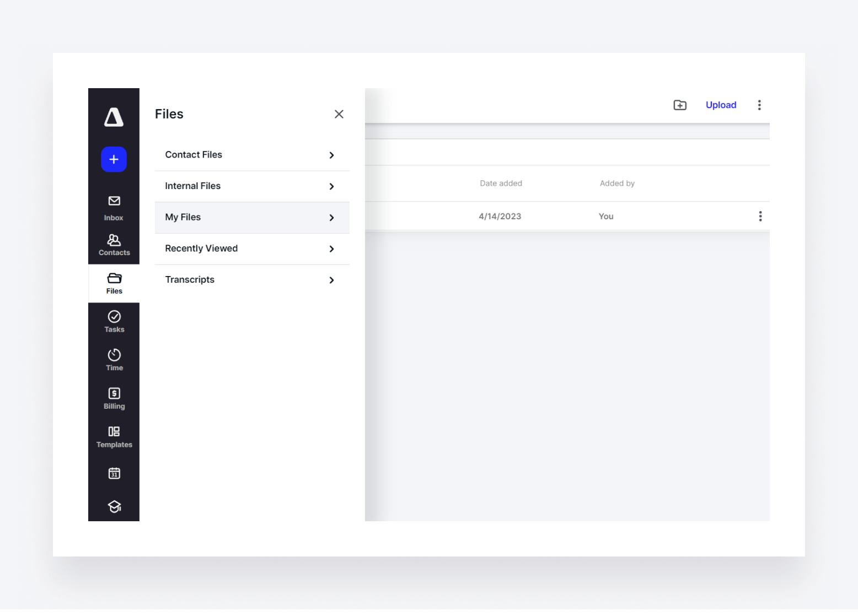Open the Tasks section

click(114, 322)
